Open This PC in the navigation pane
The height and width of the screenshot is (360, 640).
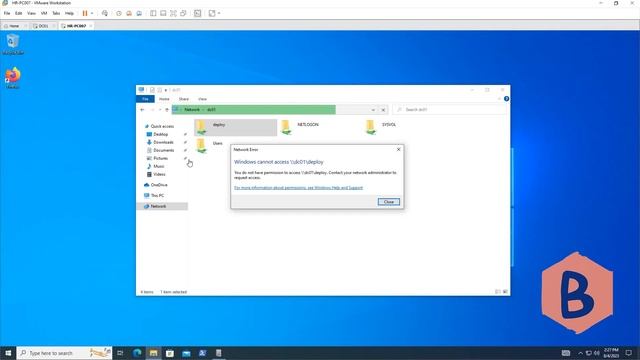pyautogui.click(x=154, y=196)
